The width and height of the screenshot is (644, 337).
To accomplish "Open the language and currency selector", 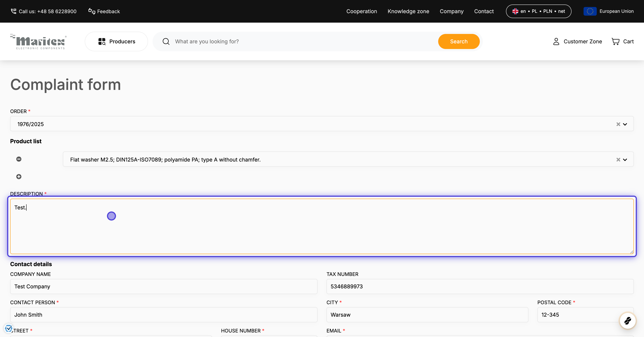I will click(539, 11).
